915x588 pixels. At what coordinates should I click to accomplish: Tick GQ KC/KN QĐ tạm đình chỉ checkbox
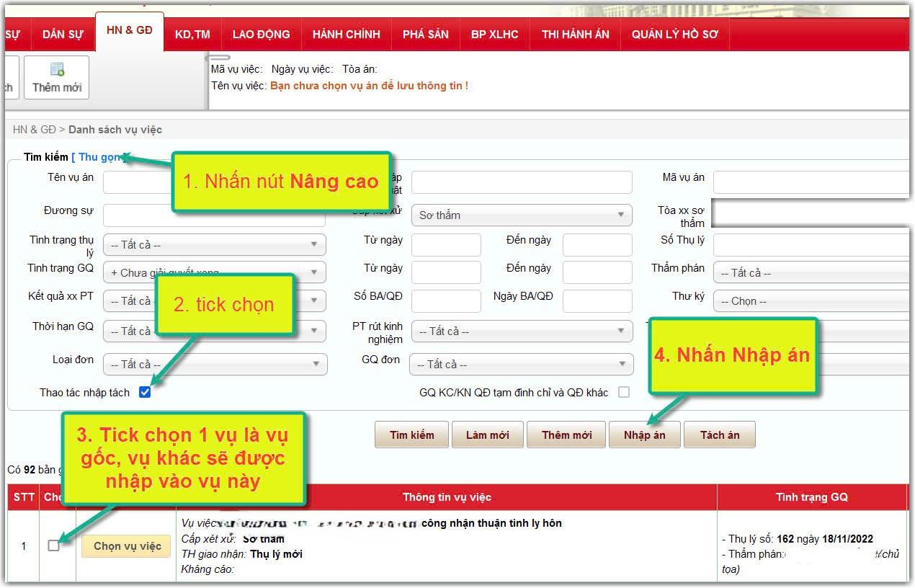(x=624, y=392)
